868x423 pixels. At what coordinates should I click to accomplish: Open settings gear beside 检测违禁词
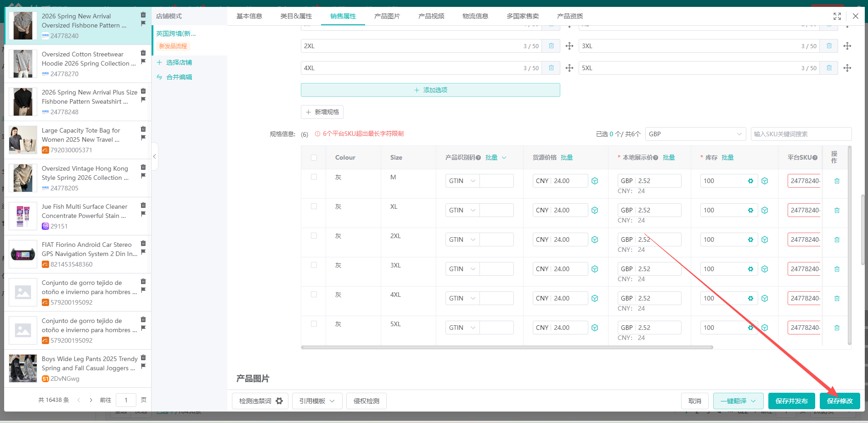click(x=279, y=401)
